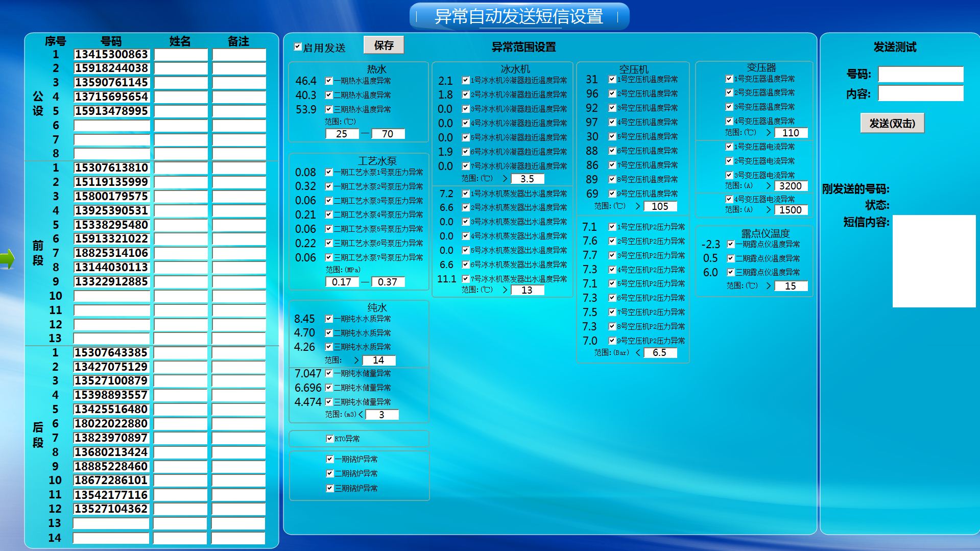Viewport: 980px width, 551px height.
Task: Disable 一期锅炉异常 alarm checkbox
Action: click(329, 459)
